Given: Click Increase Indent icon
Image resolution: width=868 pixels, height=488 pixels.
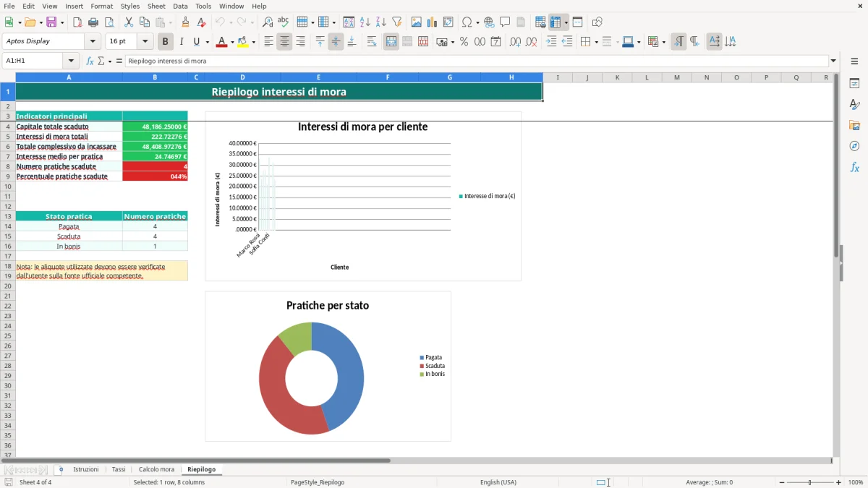Looking at the screenshot, I should pos(551,42).
